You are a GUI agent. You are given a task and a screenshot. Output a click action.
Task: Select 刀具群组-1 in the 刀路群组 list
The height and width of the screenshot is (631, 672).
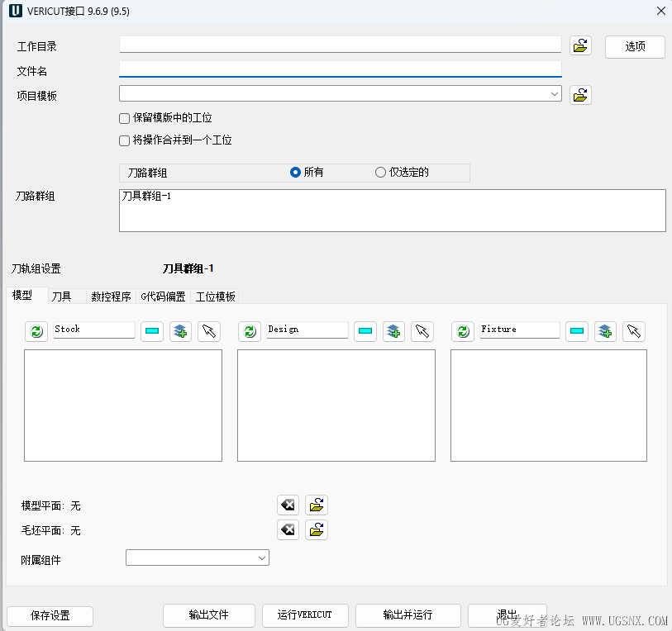(x=146, y=197)
